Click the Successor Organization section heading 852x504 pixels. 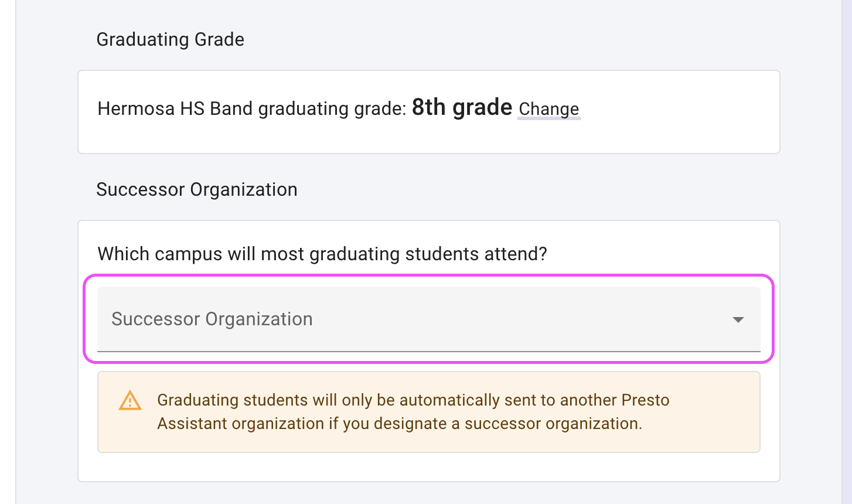tap(196, 189)
